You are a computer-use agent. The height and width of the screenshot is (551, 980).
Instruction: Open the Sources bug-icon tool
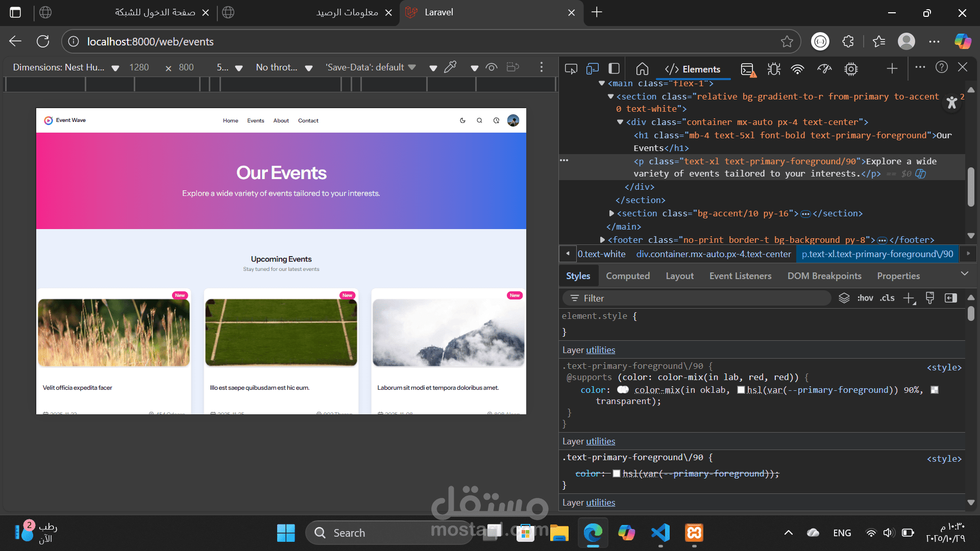click(774, 69)
